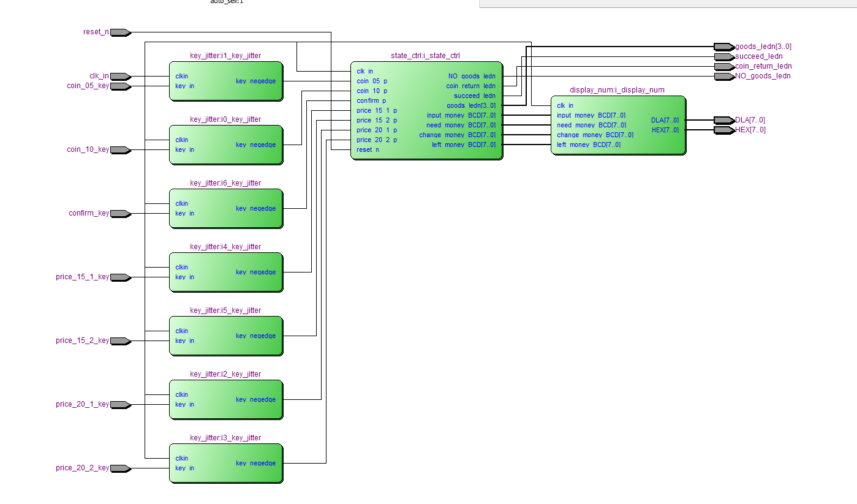Click price_20_1_p port on state_ctrl

click(377, 130)
